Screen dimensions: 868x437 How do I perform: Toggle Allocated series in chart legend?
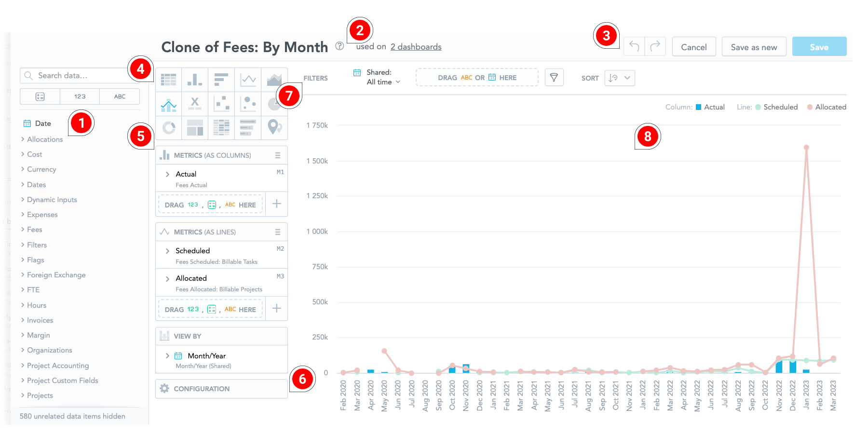tap(827, 107)
